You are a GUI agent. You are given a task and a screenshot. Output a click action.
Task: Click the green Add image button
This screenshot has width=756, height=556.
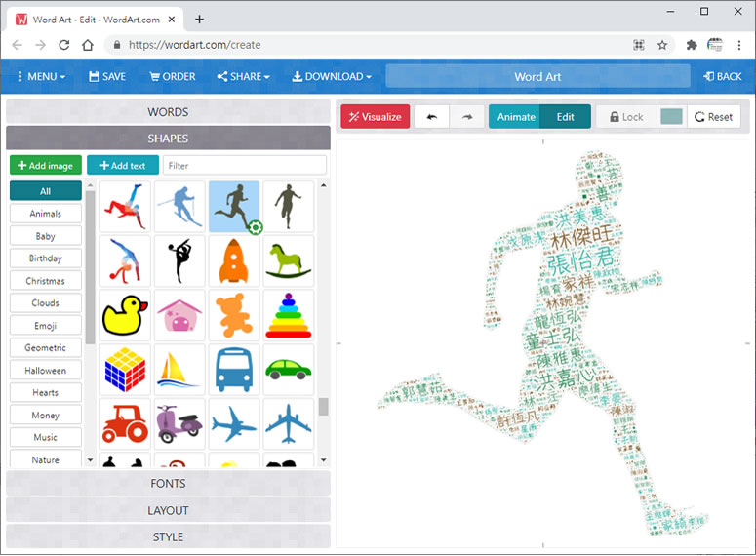[46, 166]
